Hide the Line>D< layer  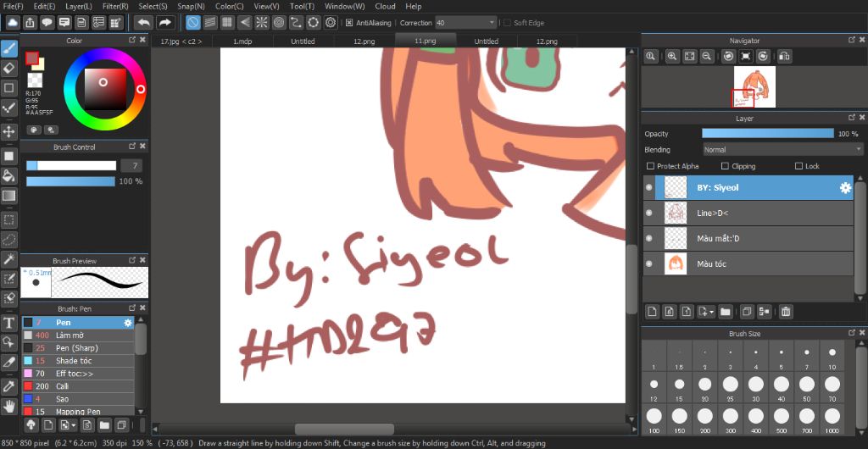point(648,213)
